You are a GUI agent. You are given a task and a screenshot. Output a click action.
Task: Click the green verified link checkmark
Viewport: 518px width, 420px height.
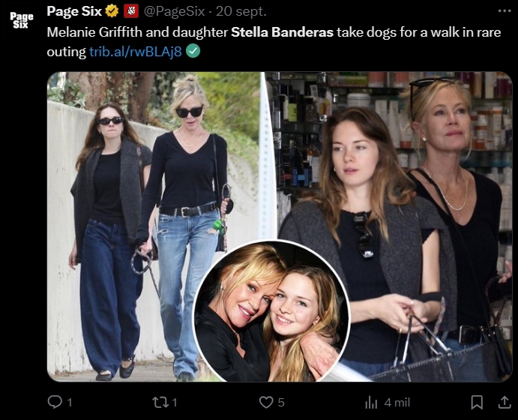(x=193, y=51)
